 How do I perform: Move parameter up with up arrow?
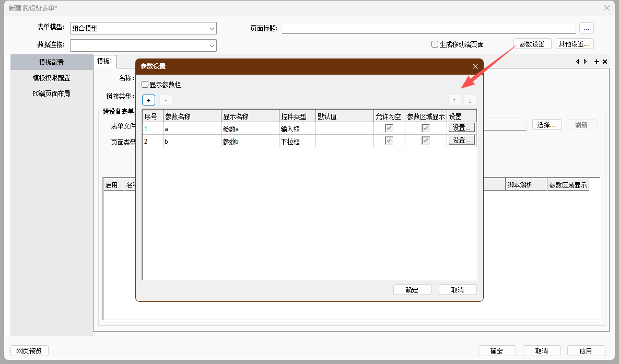(x=454, y=100)
